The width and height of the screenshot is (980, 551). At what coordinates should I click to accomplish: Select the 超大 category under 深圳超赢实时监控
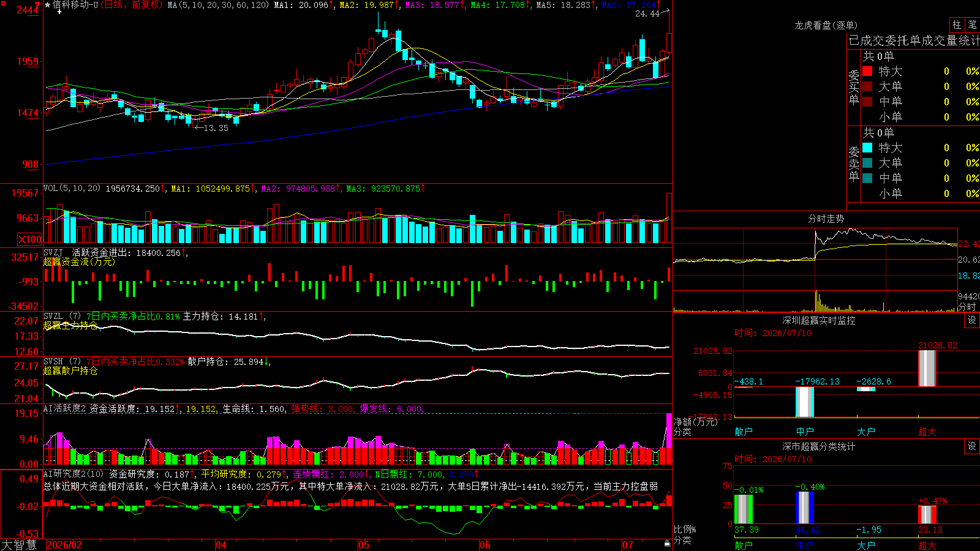pyautogui.click(x=927, y=432)
